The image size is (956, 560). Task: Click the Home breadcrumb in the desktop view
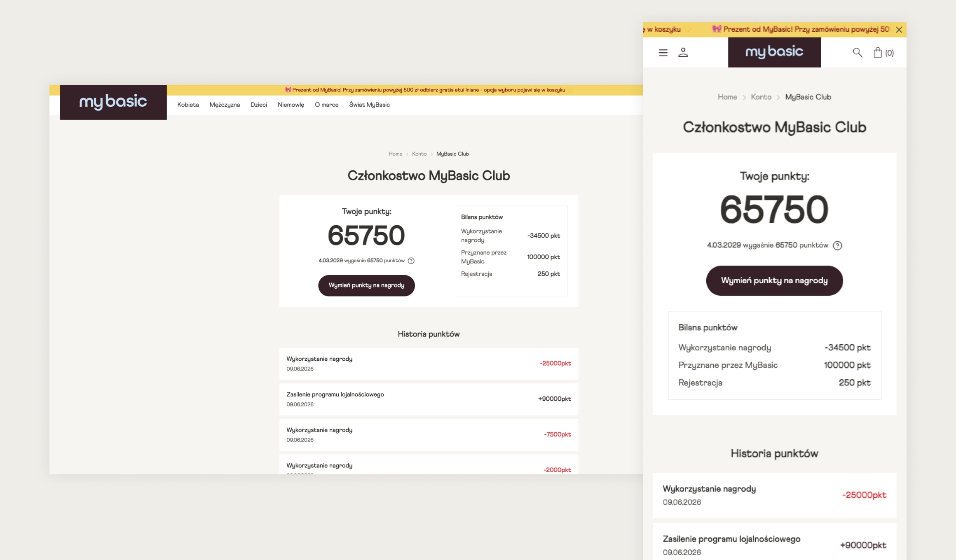pyautogui.click(x=395, y=154)
